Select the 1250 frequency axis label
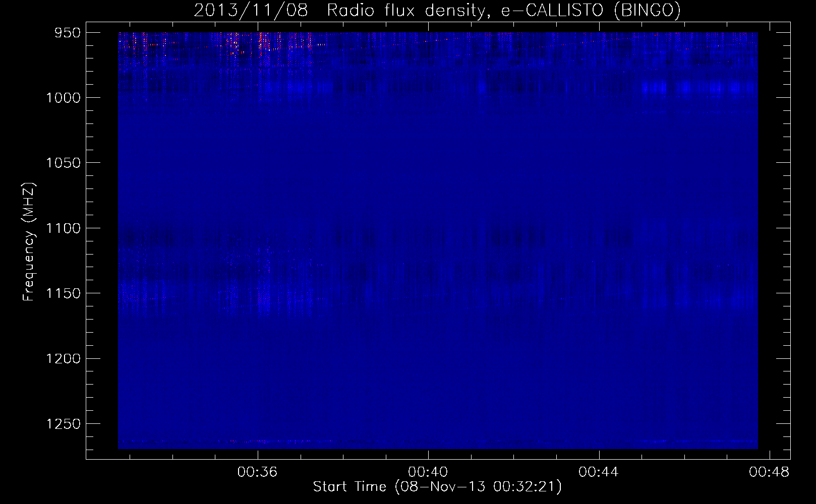The width and height of the screenshot is (816, 504). pyautogui.click(x=64, y=424)
